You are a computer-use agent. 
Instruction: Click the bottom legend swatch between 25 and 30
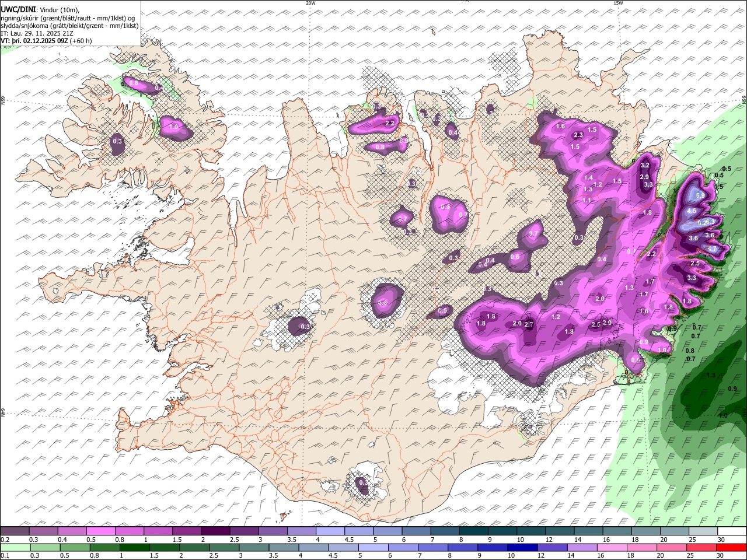[x=701, y=547]
